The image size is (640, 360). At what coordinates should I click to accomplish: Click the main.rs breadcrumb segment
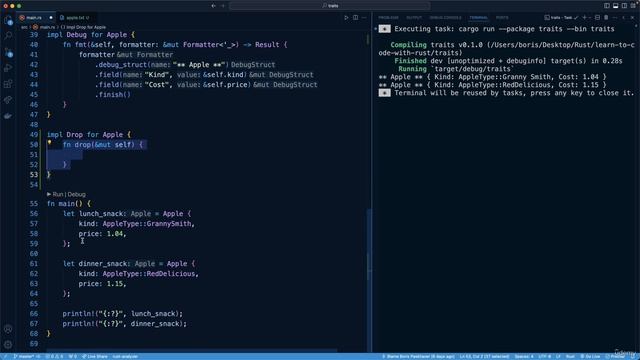coord(44,27)
